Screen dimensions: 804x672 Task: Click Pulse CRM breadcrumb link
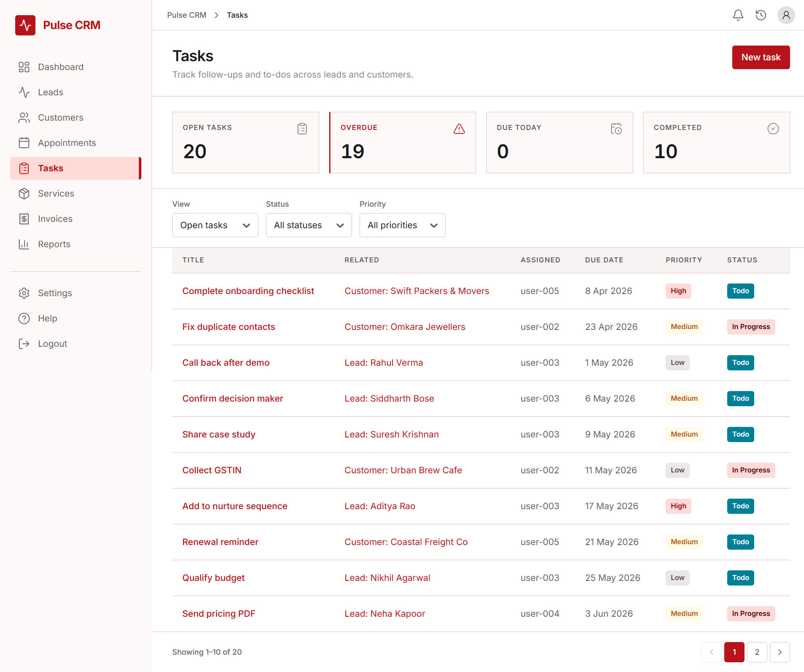[x=187, y=15]
